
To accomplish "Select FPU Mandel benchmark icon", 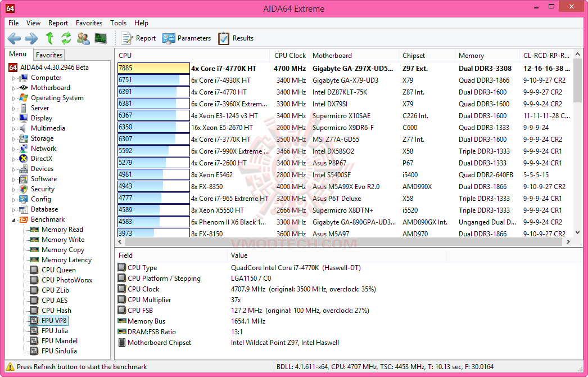I will pyautogui.click(x=34, y=341).
